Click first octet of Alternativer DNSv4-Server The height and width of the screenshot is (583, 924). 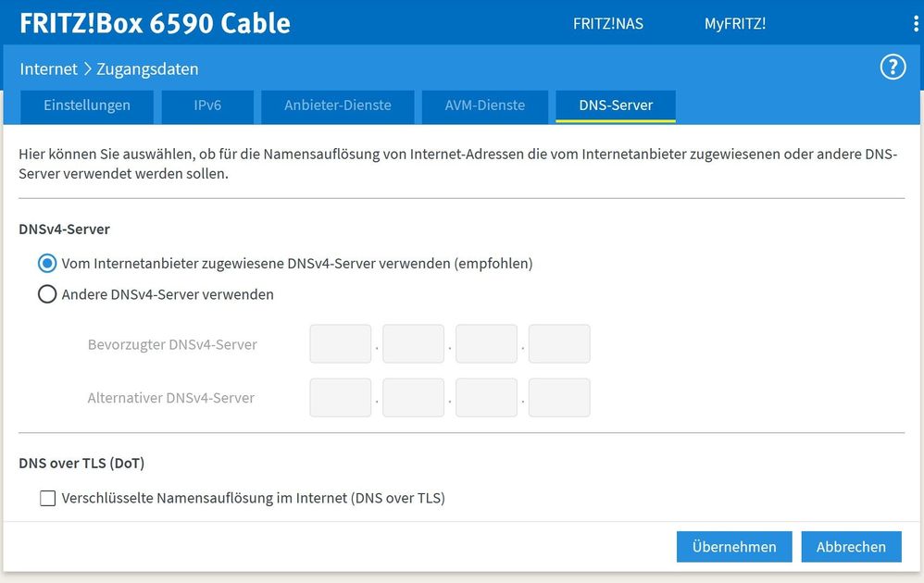[341, 398]
